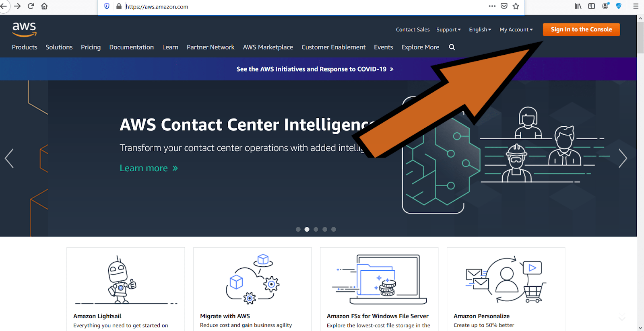Click the padlock site security icon
Screen dimensions: 644x331
tap(119, 6)
